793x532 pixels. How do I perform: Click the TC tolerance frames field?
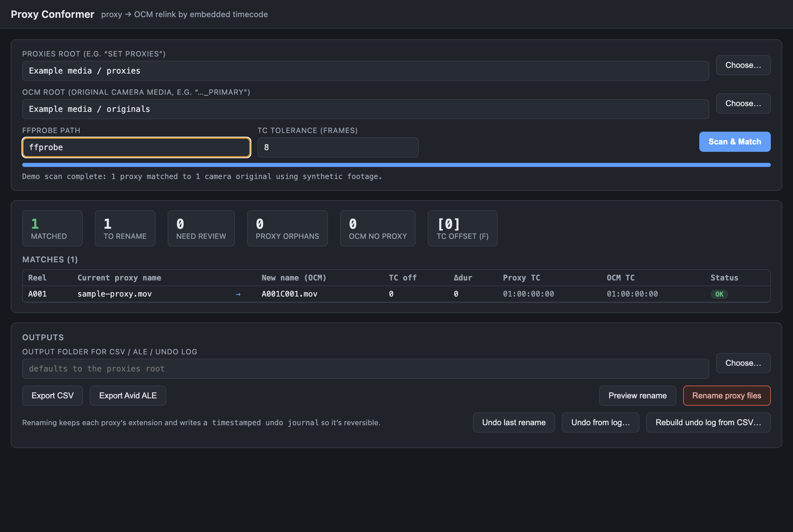tap(338, 147)
